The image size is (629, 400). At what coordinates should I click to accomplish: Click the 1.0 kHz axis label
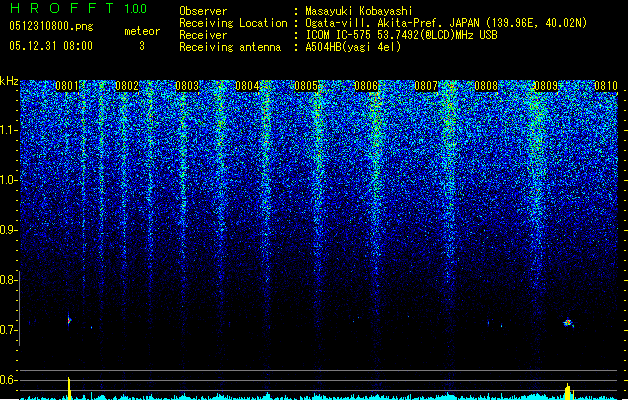pos(8,180)
